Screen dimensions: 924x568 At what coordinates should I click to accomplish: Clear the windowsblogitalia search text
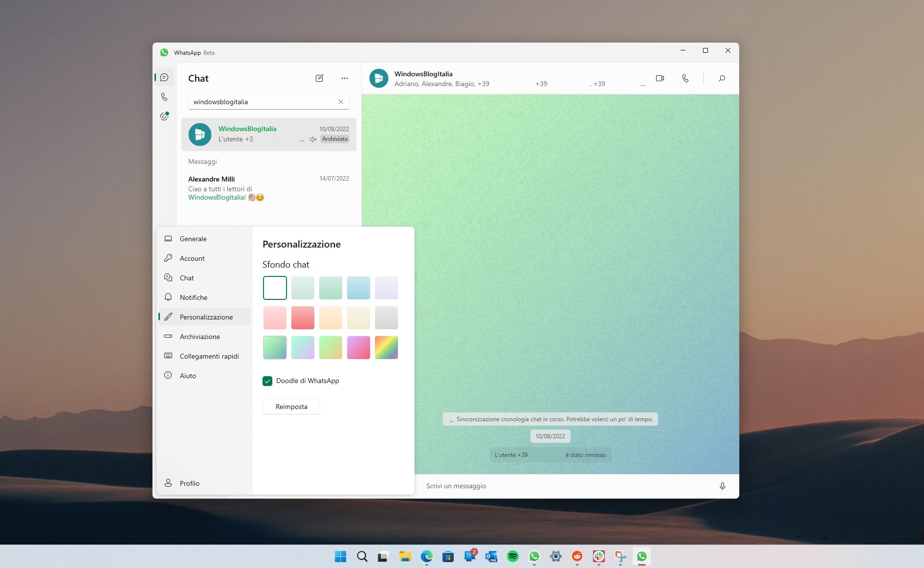pos(341,102)
